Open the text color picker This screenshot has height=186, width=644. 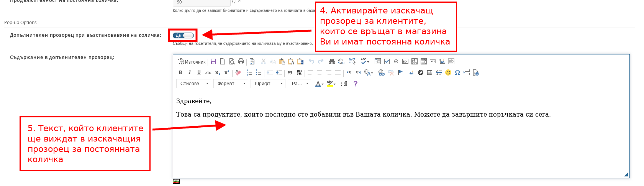pos(319,84)
